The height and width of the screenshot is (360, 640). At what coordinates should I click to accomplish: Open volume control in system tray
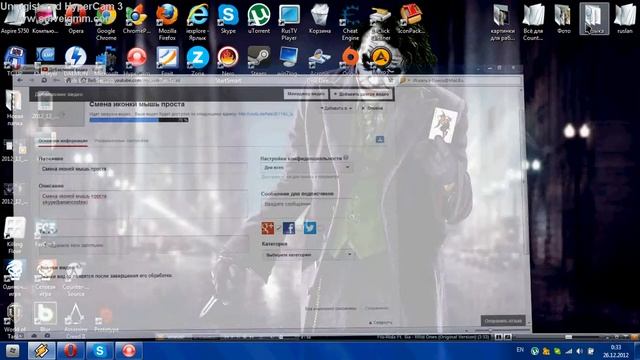pyautogui.click(x=580, y=351)
